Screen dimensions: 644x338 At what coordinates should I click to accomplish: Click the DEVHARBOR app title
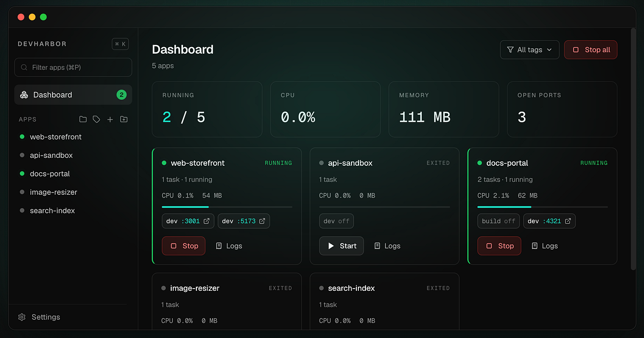(42, 44)
